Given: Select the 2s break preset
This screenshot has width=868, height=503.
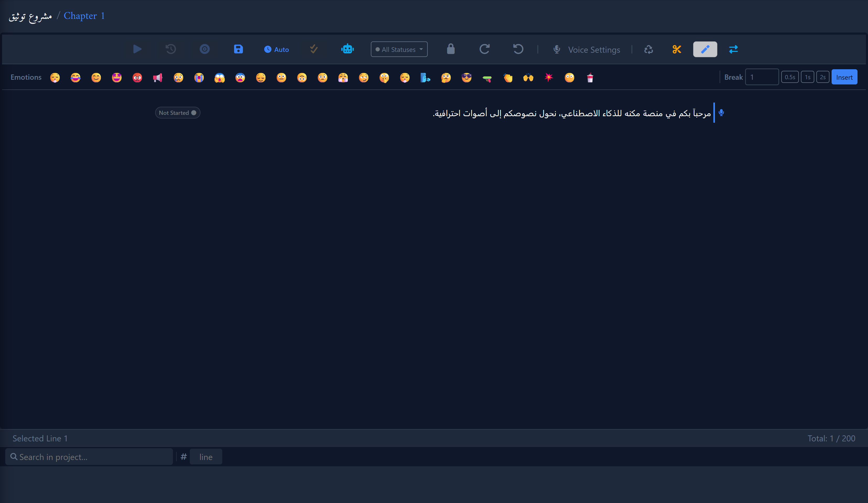Looking at the screenshot, I should (x=823, y=77).
